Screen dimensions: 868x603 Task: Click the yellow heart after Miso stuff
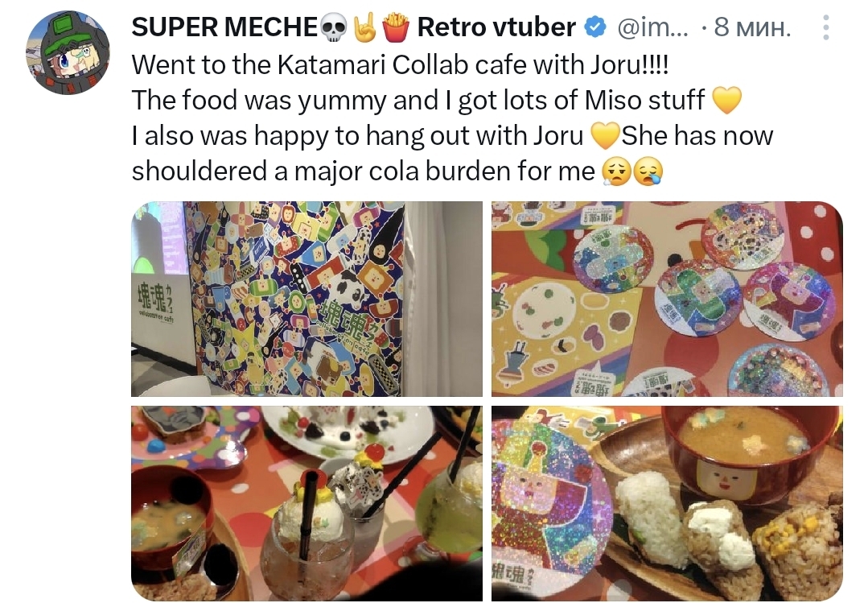(726, 101)
